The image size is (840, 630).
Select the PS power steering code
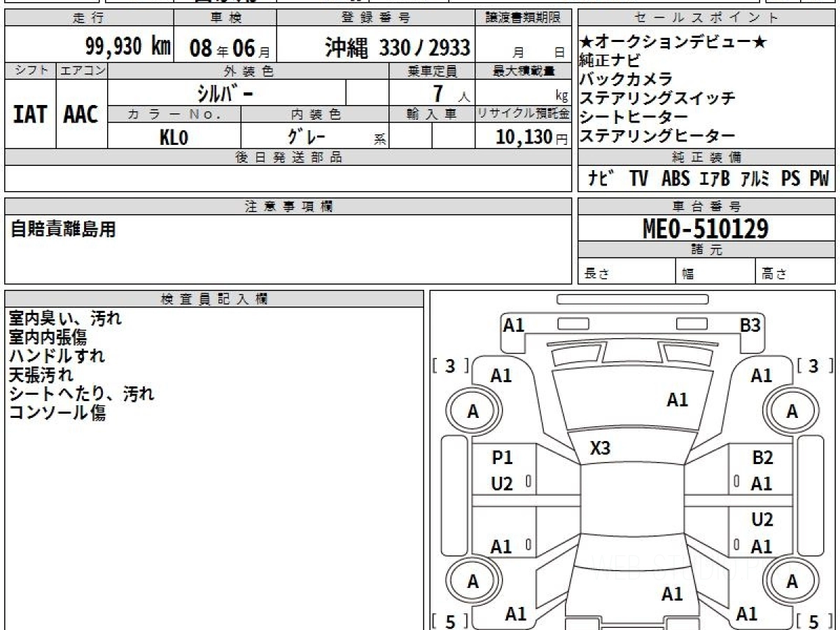(791, 178)
